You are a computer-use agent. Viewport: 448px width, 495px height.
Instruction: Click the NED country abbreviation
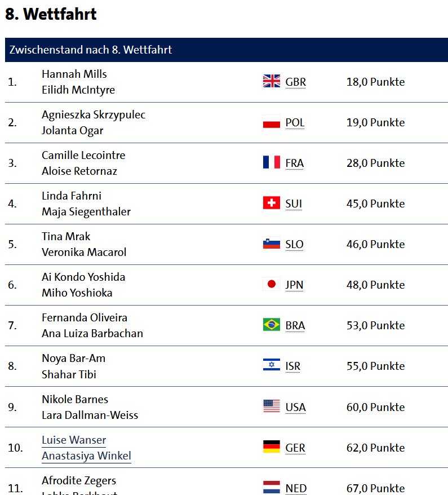pos(296,488)
